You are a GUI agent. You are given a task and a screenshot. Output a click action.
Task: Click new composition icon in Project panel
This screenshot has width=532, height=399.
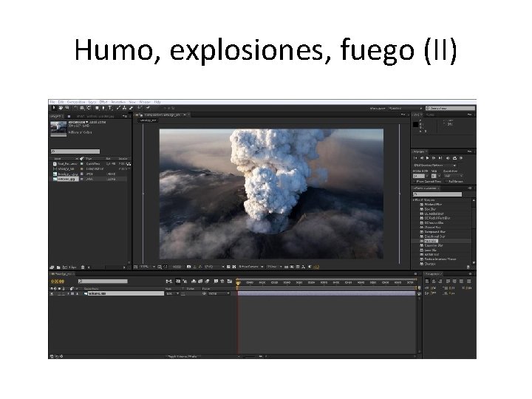coord(65,267)
